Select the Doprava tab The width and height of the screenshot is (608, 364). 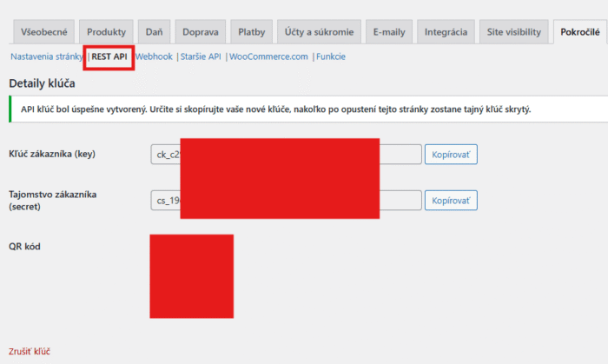tap(200, 32)
